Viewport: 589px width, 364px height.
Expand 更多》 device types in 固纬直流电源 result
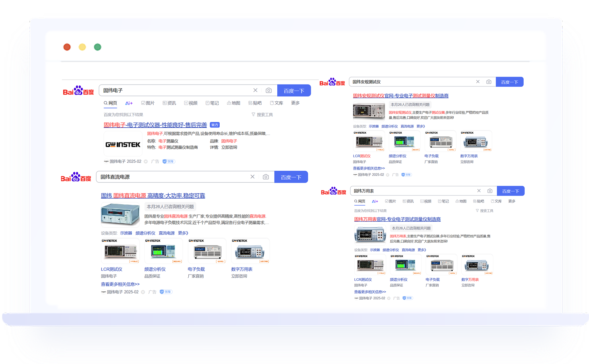(x=183, y=233)
